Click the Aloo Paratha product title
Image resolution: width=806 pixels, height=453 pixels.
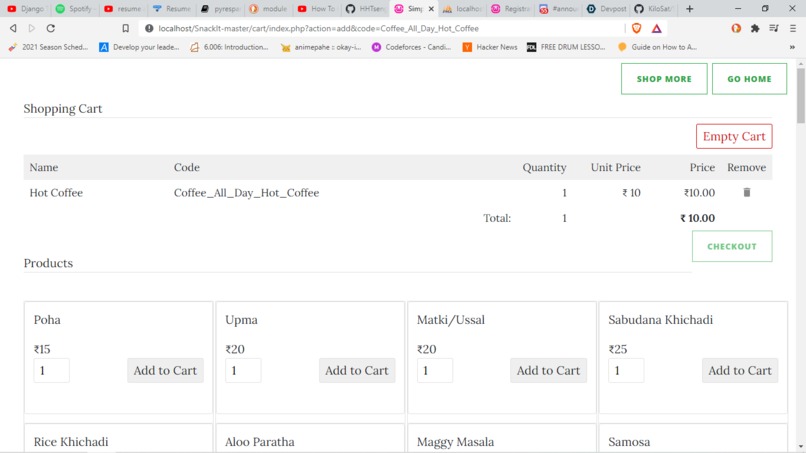point(260,442)
